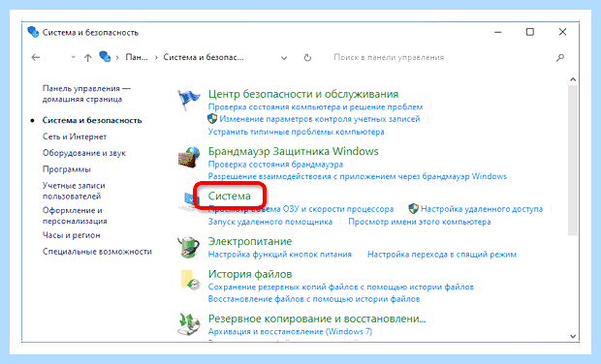The height and width of the screenshot is (364, 601).
Task: Open "Восстановление файлов с помощью истории файлов"
Action: pos(314,299)
